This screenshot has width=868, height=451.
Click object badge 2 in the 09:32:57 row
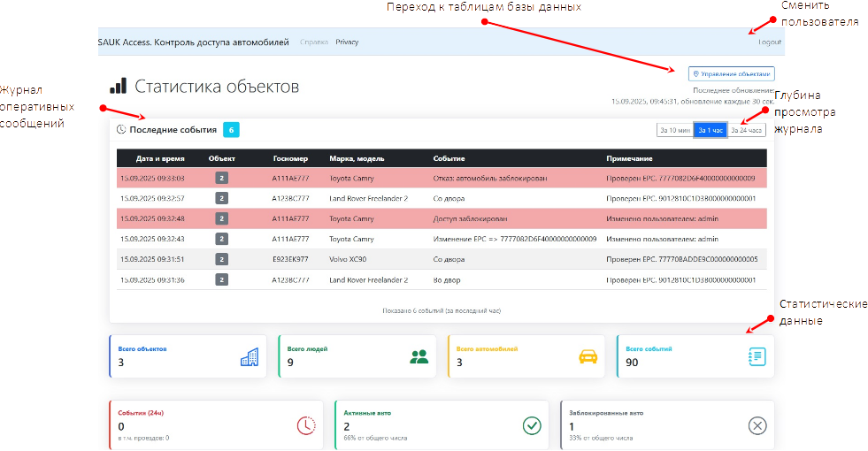pyautogui.click(x=221, y=198)
